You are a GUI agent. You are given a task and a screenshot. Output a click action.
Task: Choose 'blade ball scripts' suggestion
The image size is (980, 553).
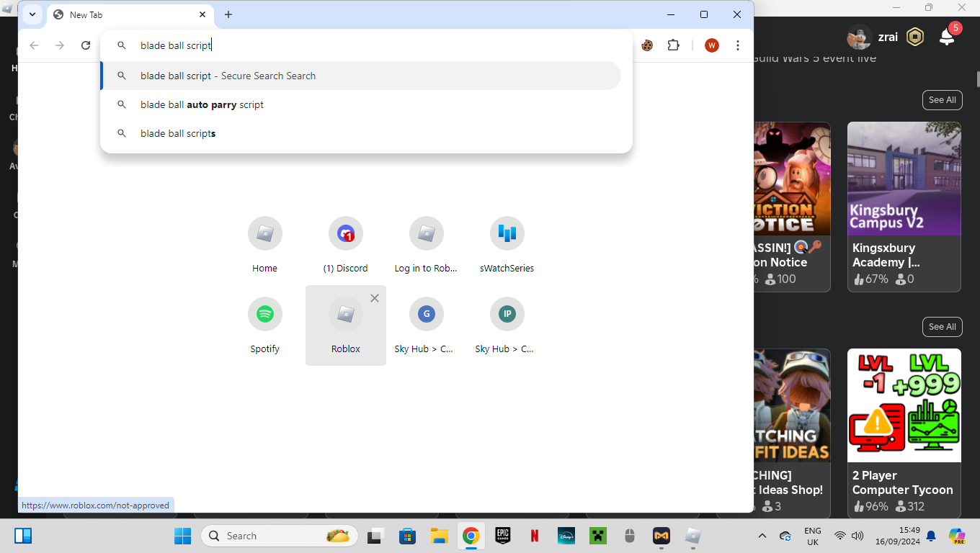pyautogui.click(x=361, y=133)
